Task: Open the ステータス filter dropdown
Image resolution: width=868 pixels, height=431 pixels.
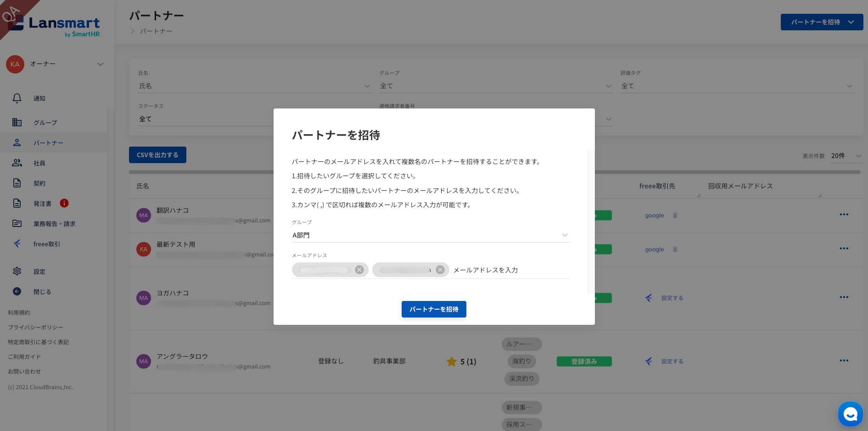Action: (206, 119)
